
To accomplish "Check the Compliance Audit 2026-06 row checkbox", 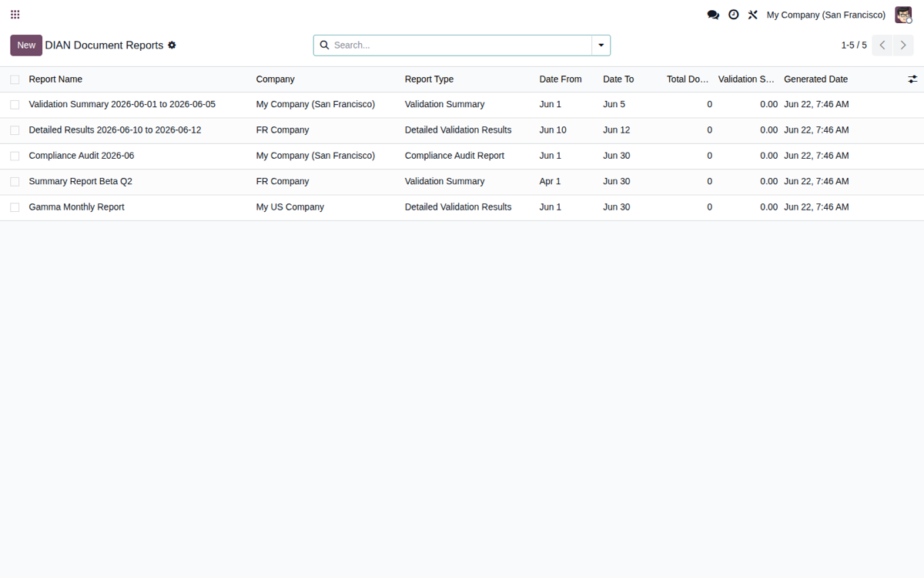I will (x=15, y=156).
